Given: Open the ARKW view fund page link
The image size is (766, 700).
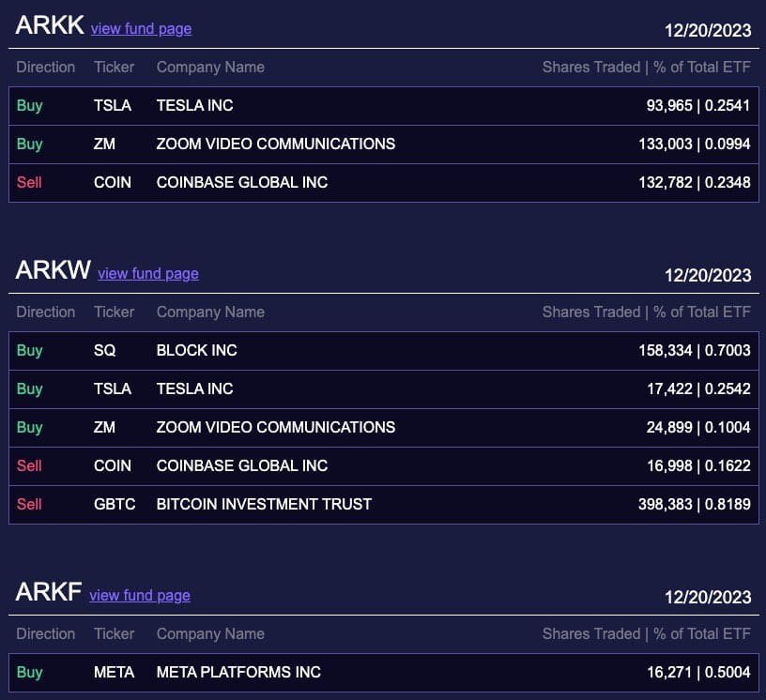Looking at the screenshot, I should coord(147,274).
